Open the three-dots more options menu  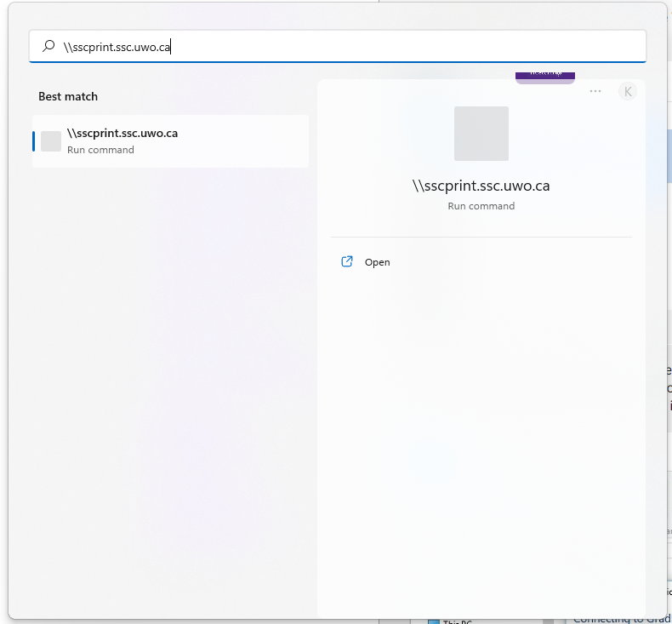point(595,91)
